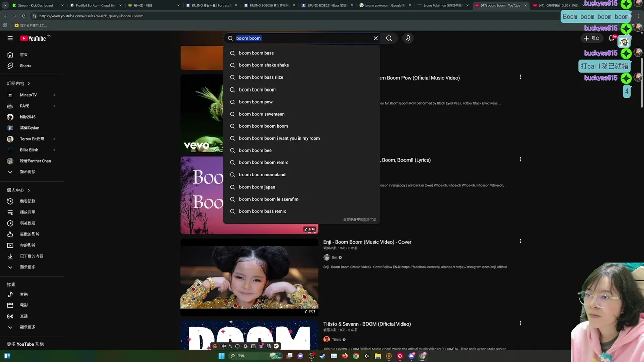Choose suggestion 'boom boom bass remix'
The width and height of the screenshot is (644, 362).
coord(302,211)
